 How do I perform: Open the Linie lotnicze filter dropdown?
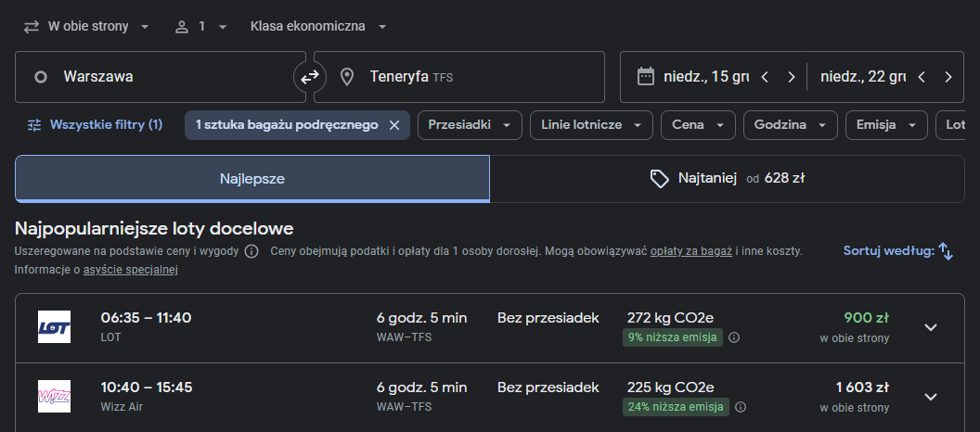click(591, 125)
